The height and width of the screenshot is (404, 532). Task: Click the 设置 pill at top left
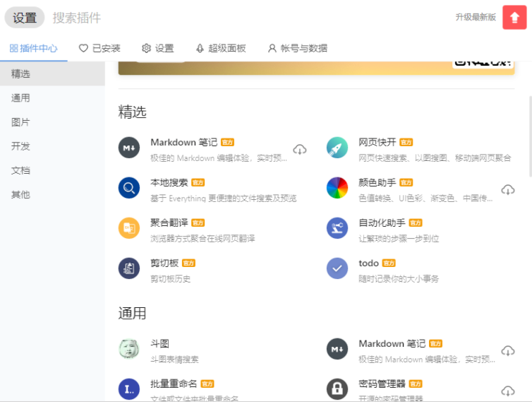[25, 18]
